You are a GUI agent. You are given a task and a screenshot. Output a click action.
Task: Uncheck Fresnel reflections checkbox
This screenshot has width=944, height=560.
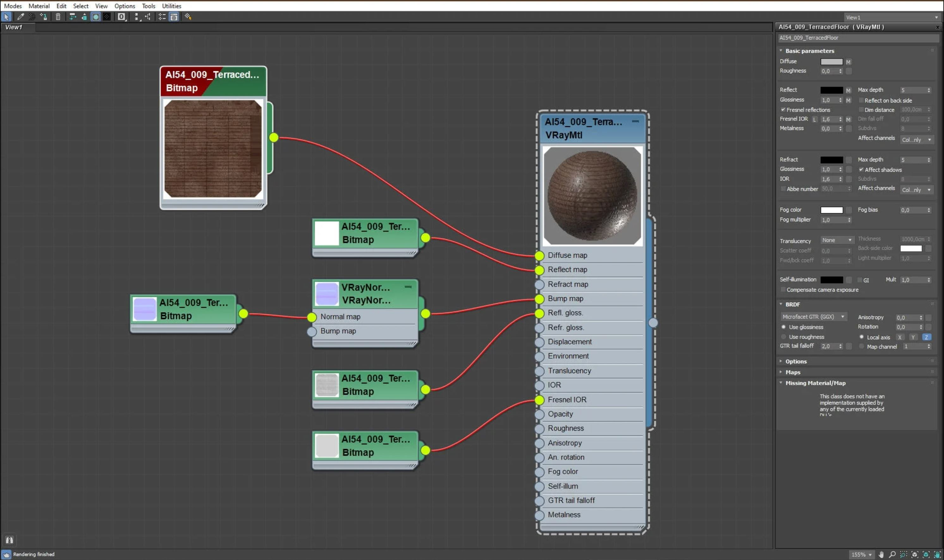pyautogui.click(x=783, y=110)
